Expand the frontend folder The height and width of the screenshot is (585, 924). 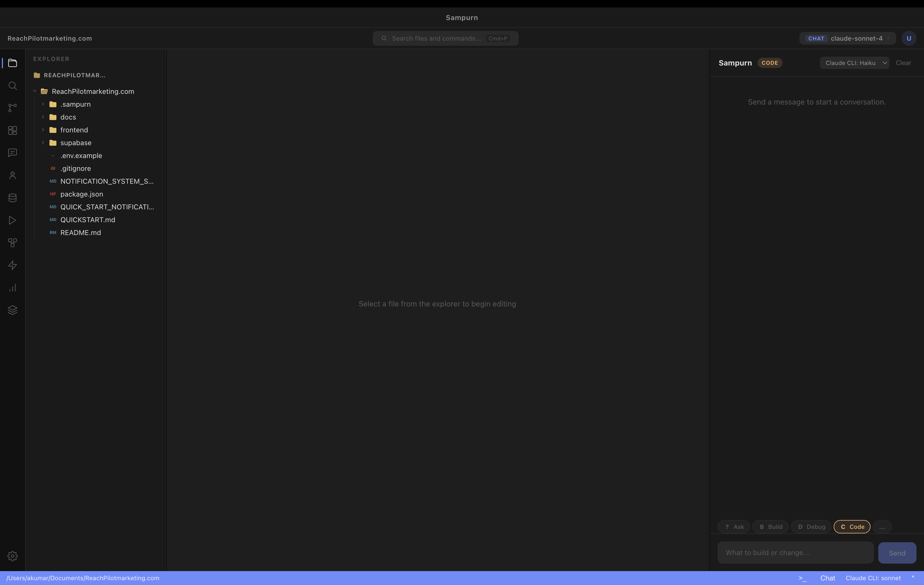pos(43,130)
